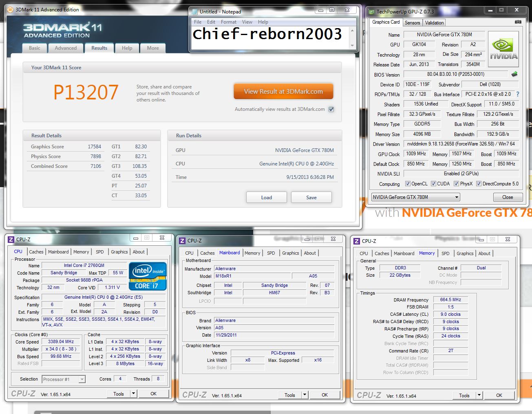This screenshot has height=414, width=532.
Task: Click the Intel Core i7 logo badge
Action: [148, 276]
